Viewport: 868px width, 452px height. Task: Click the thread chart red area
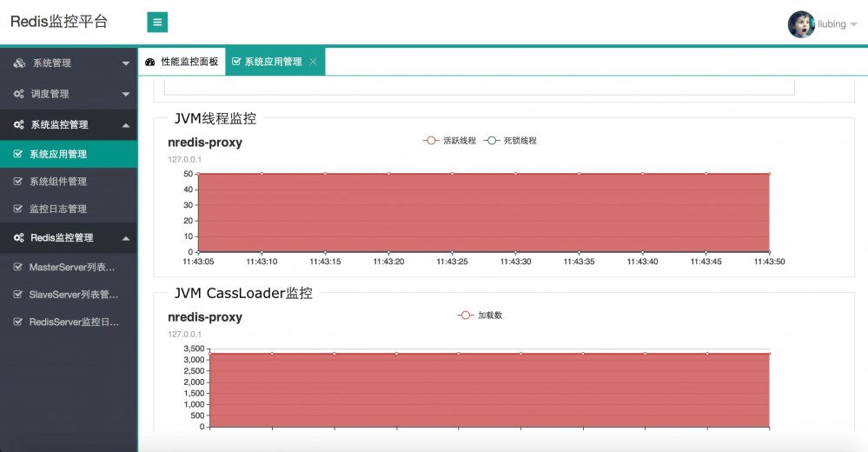484,213
